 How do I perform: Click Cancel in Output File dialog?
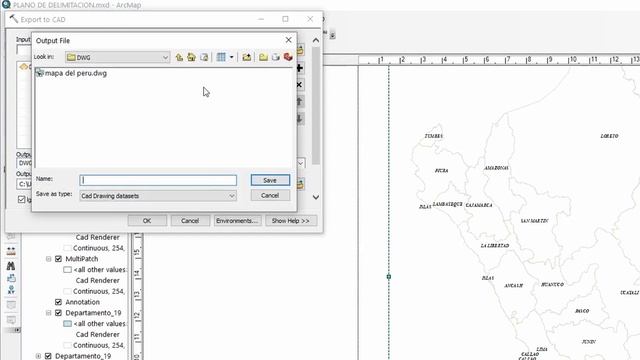click(270, 196)
